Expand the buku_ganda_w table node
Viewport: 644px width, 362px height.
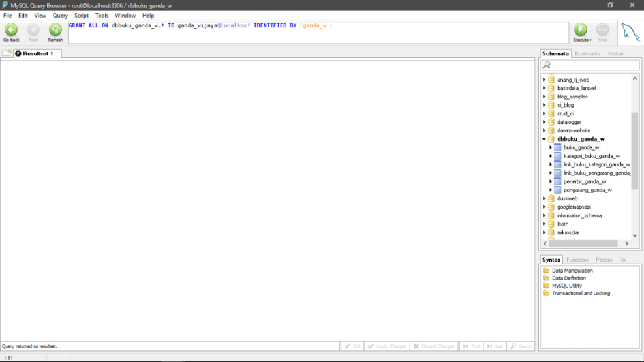tap(551, 147)
